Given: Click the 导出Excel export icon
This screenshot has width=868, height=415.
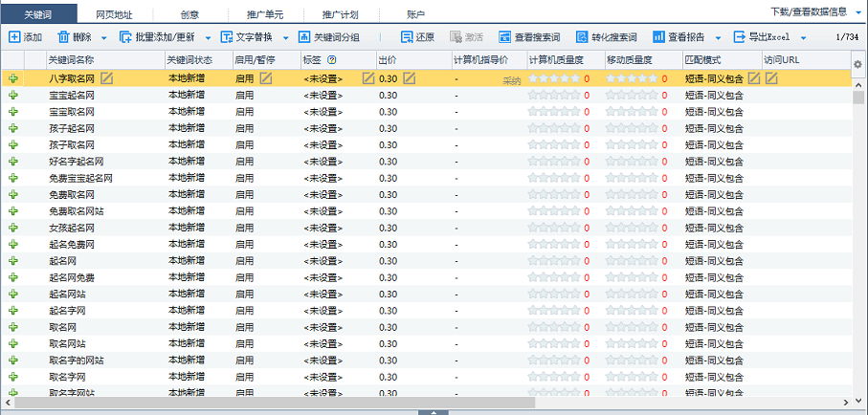Looking at the screenshot, I should click(x=740, y=37).
